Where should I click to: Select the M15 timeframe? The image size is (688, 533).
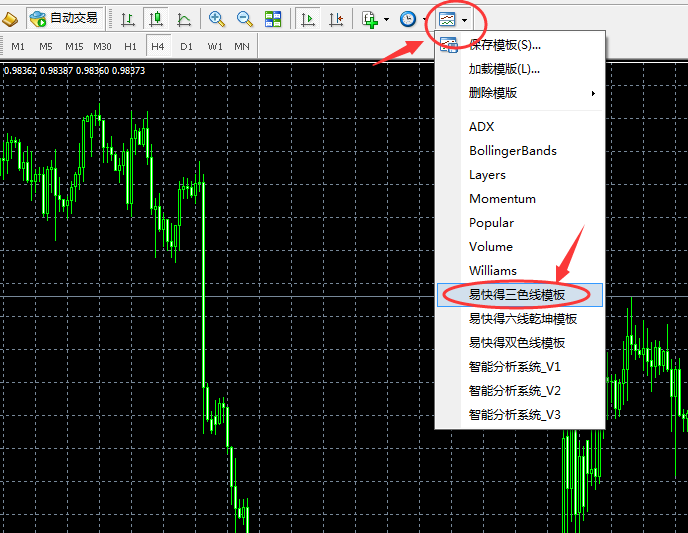pos(74,47)
